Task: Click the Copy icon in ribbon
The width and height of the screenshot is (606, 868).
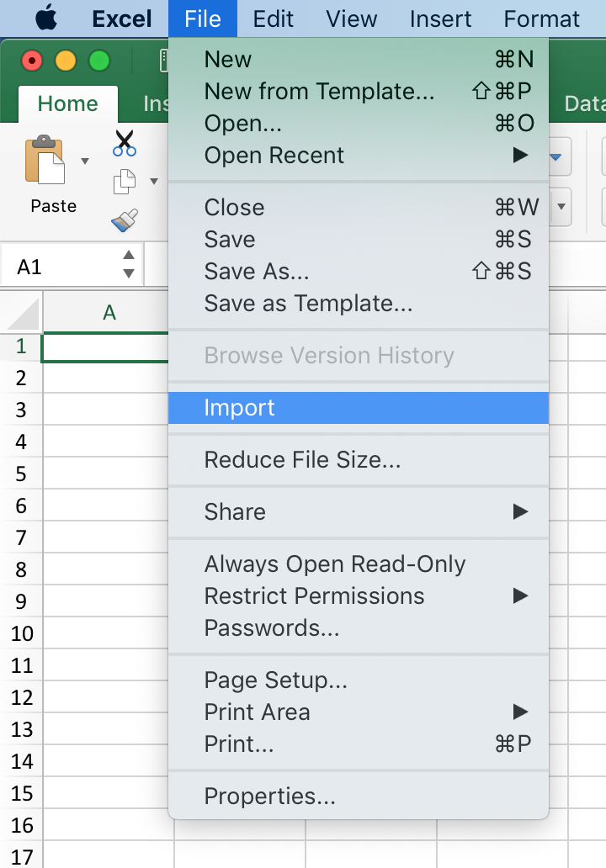Action: pyautogui.click(x=125, y=182)
